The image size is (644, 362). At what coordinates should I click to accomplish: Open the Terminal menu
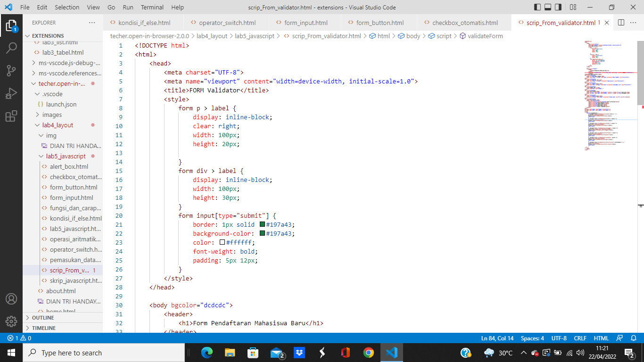click(x=152, y=7)
